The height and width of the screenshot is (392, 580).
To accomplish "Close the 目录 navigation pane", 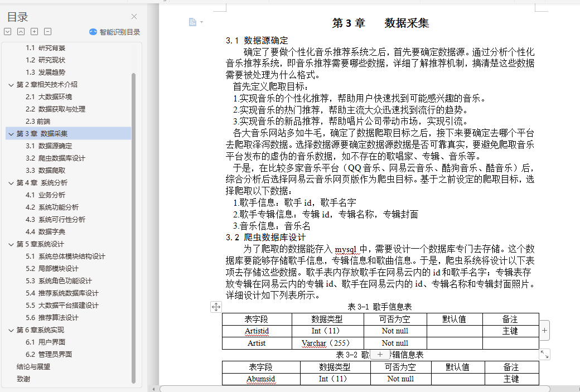I will pos(134,17).
